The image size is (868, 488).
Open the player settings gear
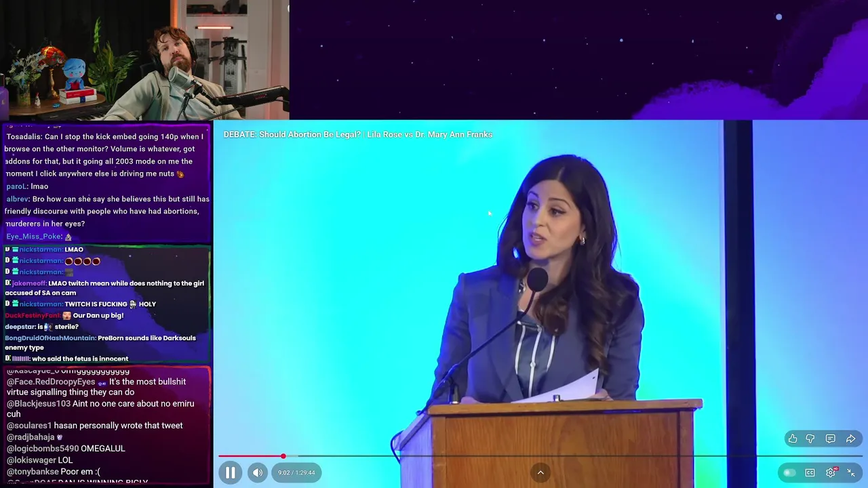tap(831, 472)
